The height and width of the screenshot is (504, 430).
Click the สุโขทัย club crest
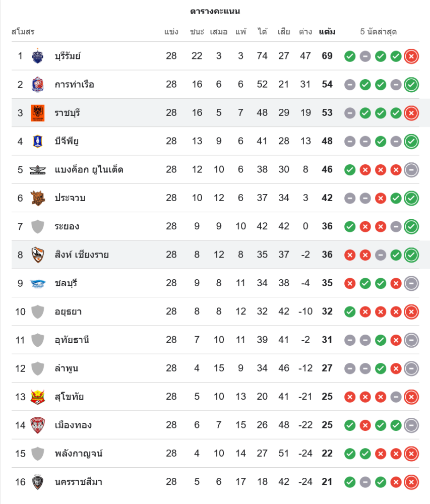click(x=38, y=397)
